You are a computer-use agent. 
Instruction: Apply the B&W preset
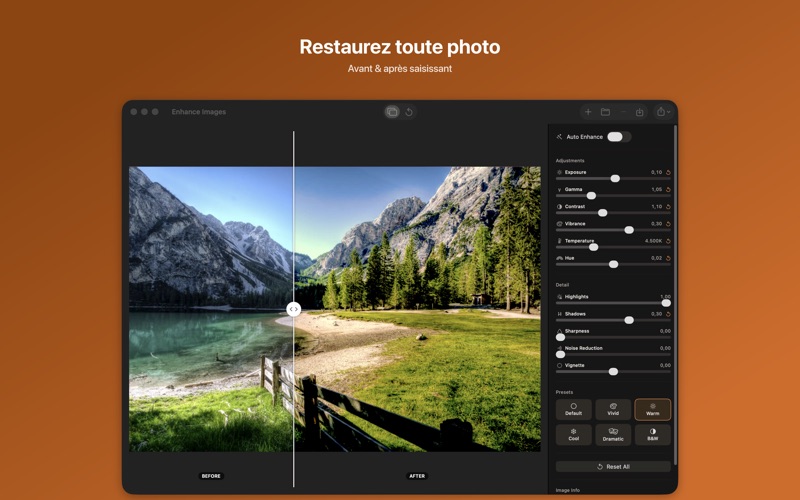click(653, 435)
